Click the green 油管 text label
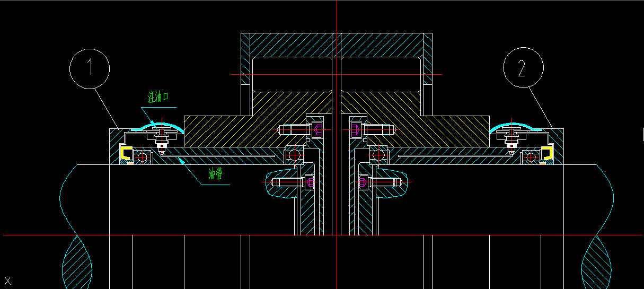644x289 pixels. (x=216, y=173)
